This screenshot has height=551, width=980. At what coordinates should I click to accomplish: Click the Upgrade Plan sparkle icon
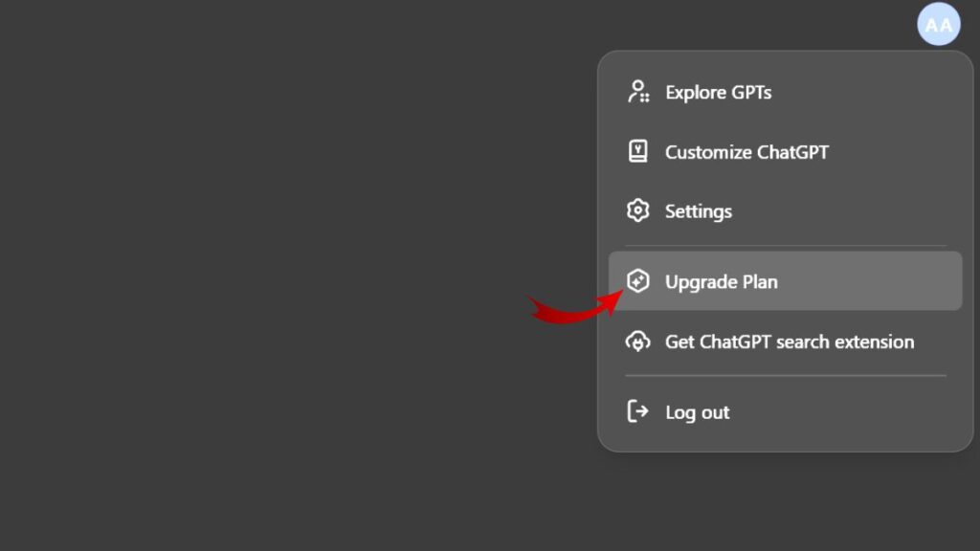(x=638, y=281)
